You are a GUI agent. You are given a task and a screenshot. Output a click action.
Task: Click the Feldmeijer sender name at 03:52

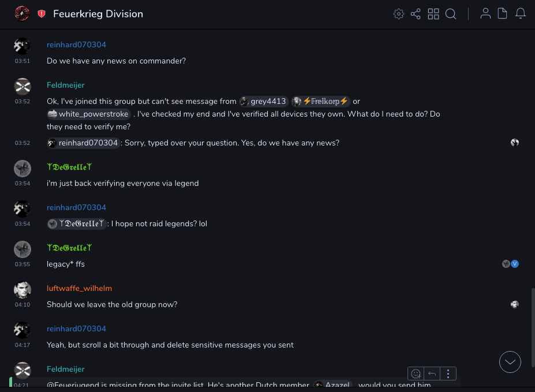tap(65, 85)
